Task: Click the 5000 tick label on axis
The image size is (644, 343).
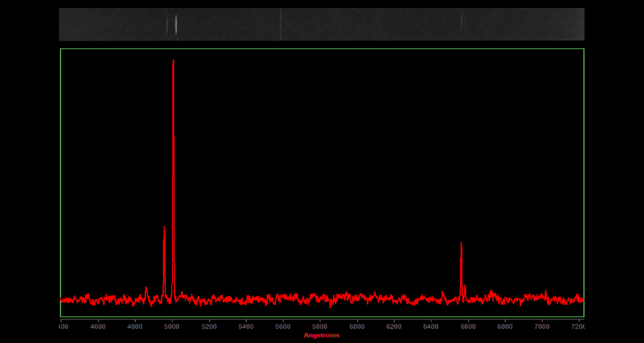Action: [172, 327]
